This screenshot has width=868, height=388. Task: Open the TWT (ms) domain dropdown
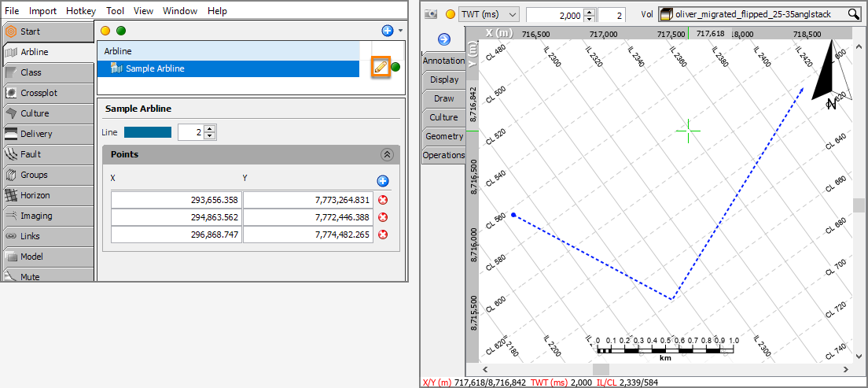(489, 15)
